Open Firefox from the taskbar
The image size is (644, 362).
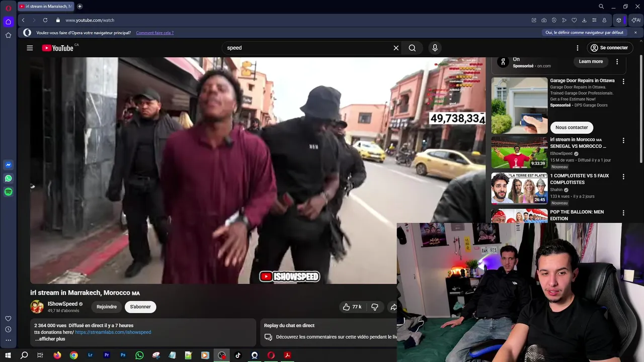pyautogui.click(x=57, y=355)
